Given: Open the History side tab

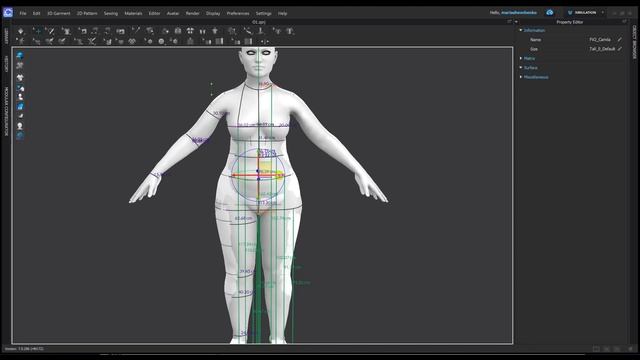Looking at the screenshot, I should (x=6, y=64).
